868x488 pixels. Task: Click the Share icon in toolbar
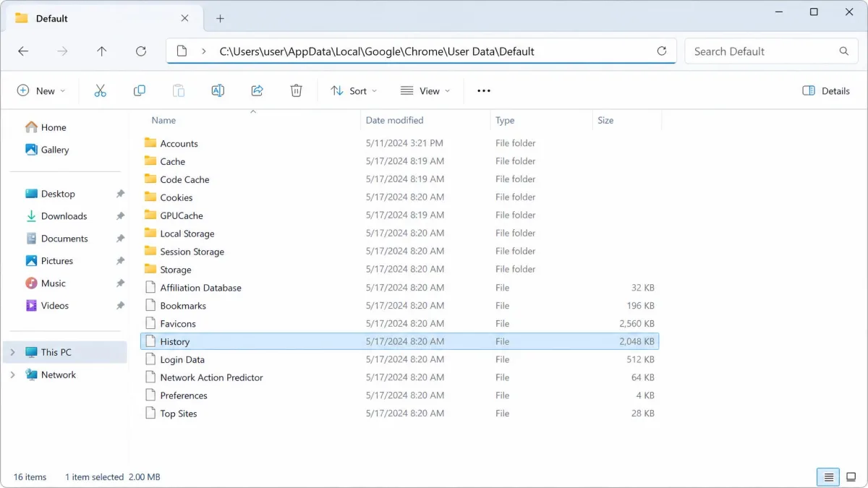click(x=257, y=90)
